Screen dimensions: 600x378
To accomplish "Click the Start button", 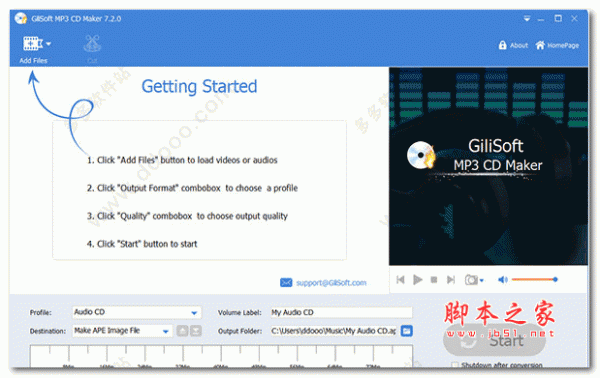I will tap(494, 341).
